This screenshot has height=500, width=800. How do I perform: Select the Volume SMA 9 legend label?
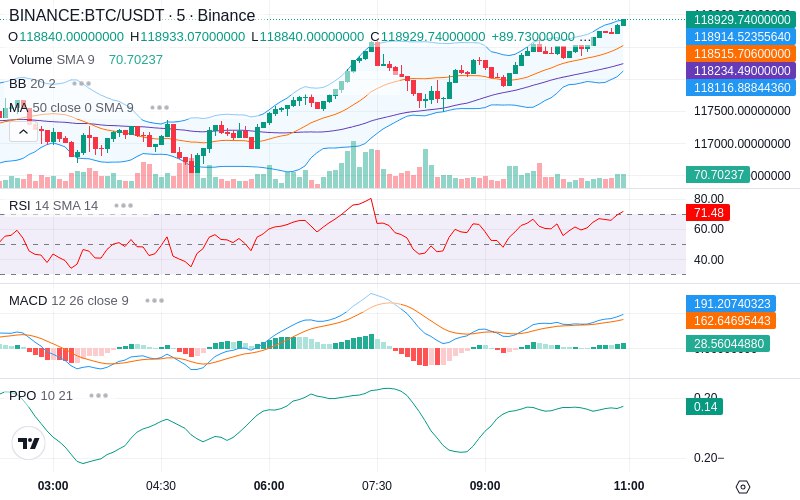tap(52, 60)
